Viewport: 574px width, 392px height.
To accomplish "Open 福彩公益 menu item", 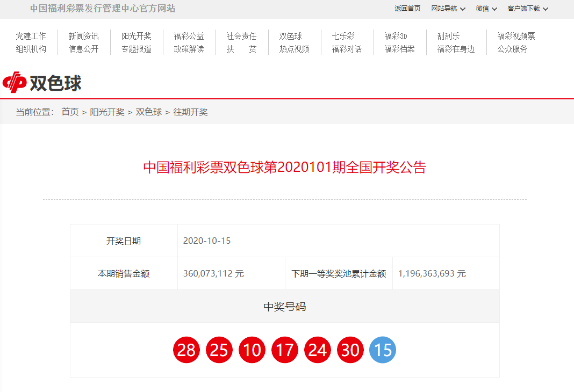I will pyautogui.click(x=189, y=36).
